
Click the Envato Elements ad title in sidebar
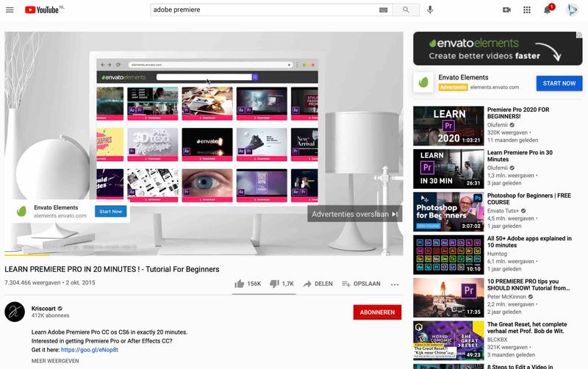coord(463,77)
